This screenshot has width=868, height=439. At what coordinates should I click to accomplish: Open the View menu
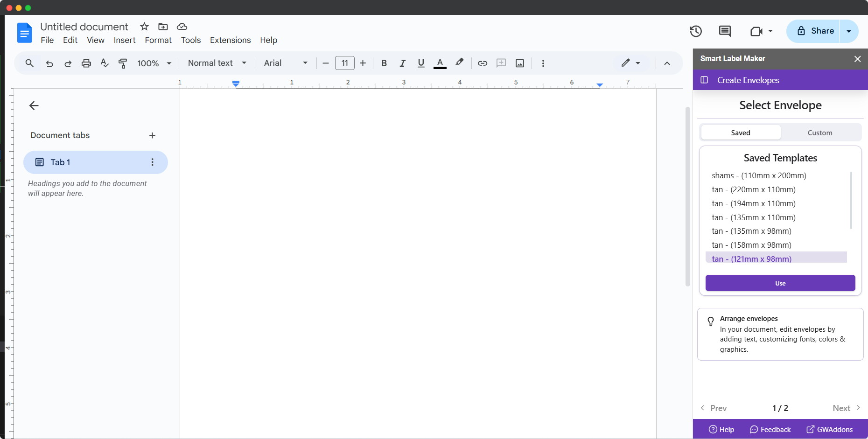(96, 40)
